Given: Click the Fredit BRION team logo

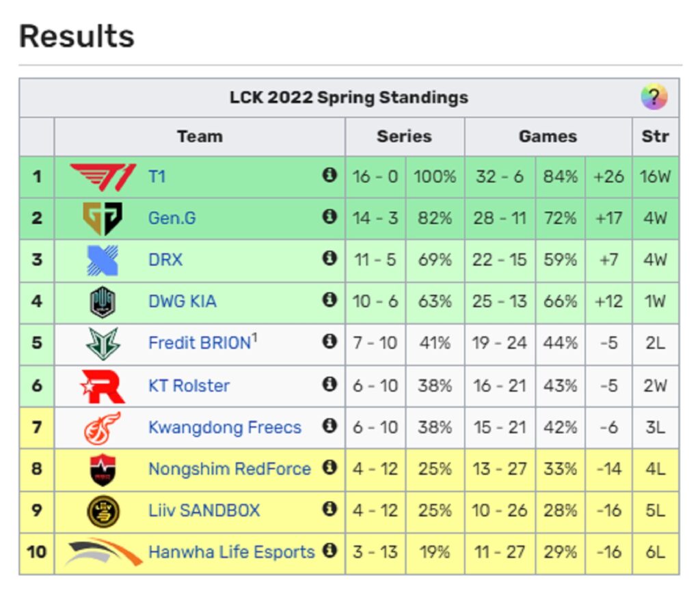Looking at the screenshot, I should point(103,344).
